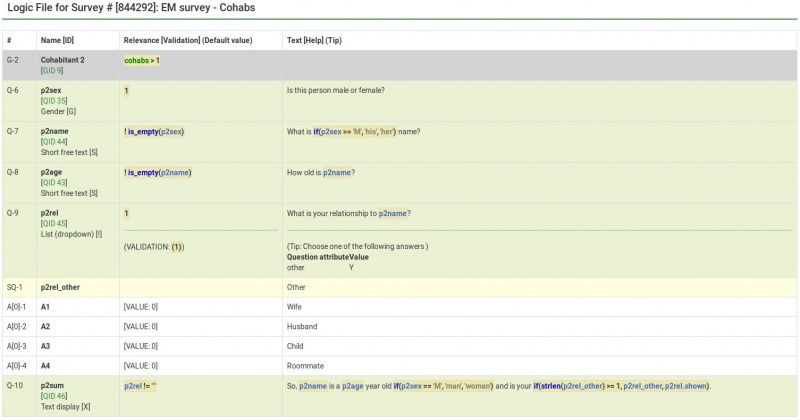The image size is (800, 420).
Task: Select the 'Wife' answer option row
Action: 296,307
